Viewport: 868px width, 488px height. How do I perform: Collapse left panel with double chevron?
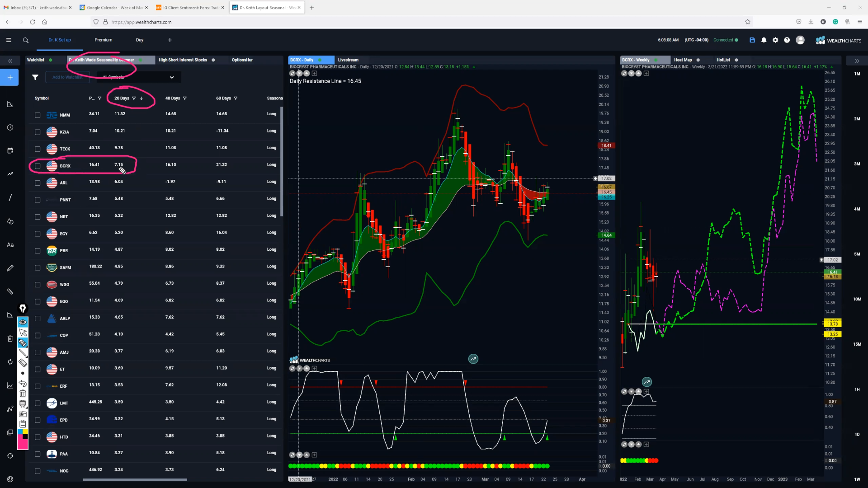pyautogui.click(x=10, y=61)
